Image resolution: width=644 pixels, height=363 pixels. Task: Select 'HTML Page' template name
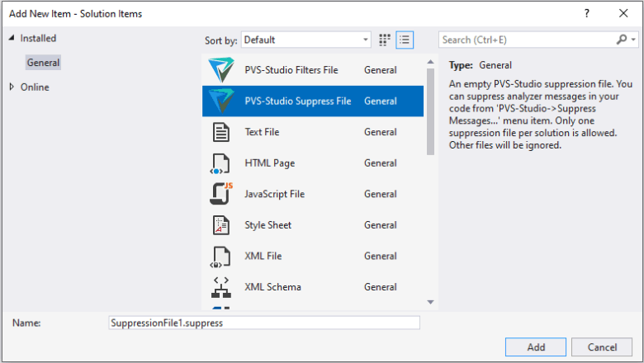[269, 163]
